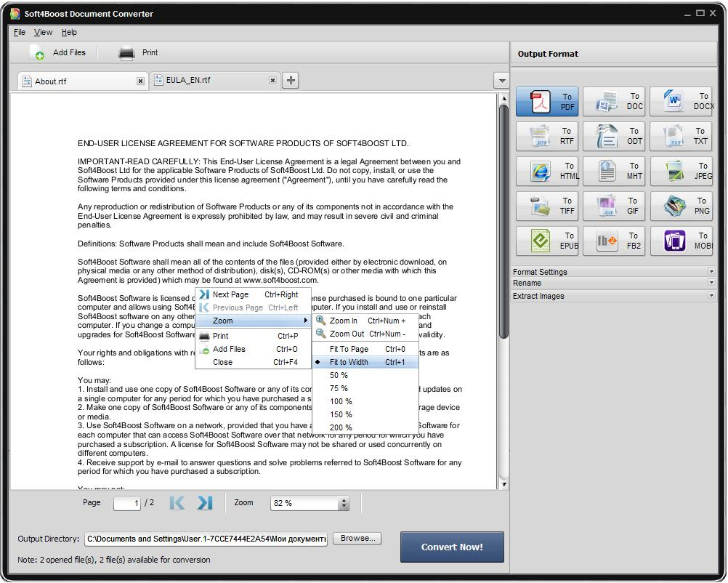Open the Zoom percentage spinner arrows

(x=344, y=503)
